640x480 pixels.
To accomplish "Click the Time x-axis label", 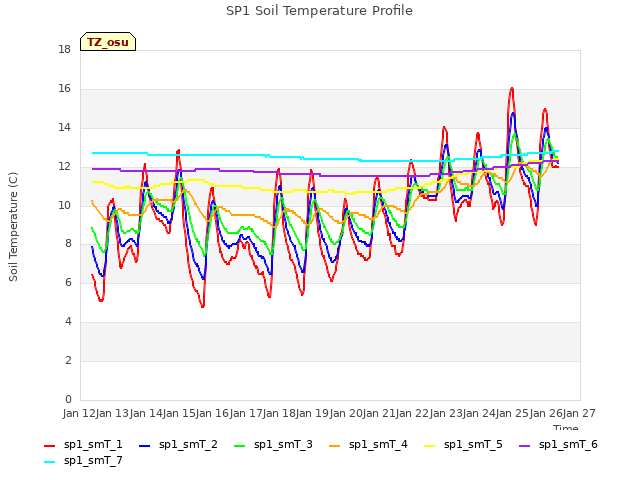I will [x=566, y=428].
